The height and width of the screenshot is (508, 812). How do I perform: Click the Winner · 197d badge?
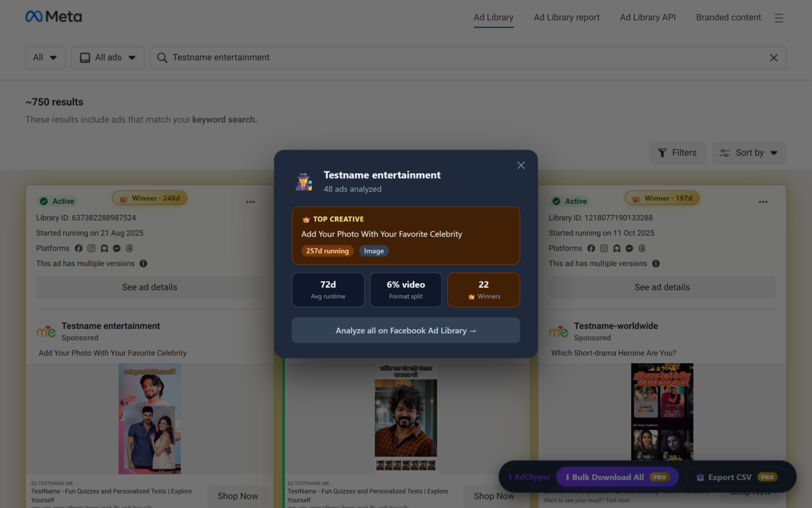pyautogui.click(x=662, y=198)
